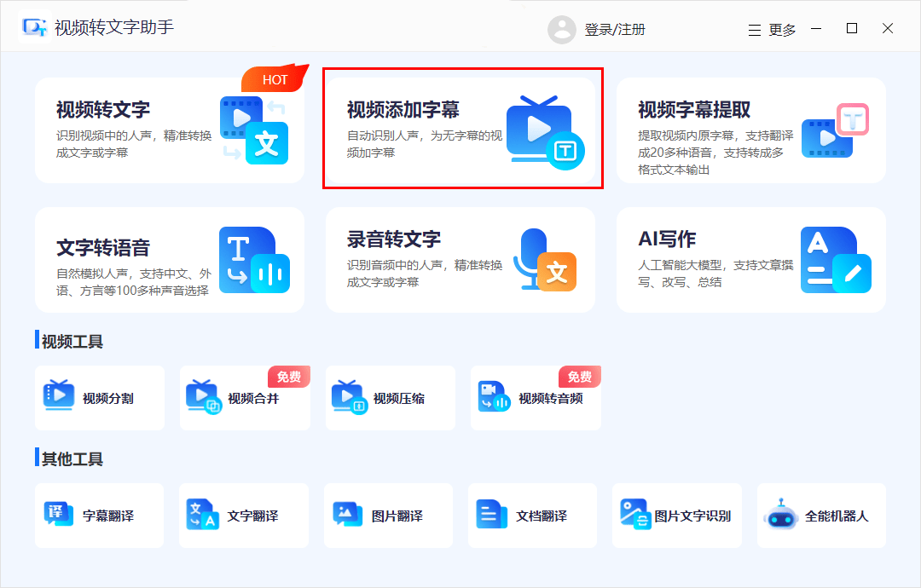Click the 图片翻译 icon
921x588 pixels.
[348, 514]
